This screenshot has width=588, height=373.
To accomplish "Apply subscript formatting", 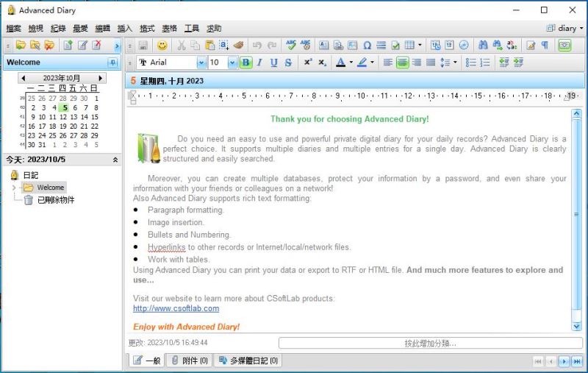I will [322, 63].
